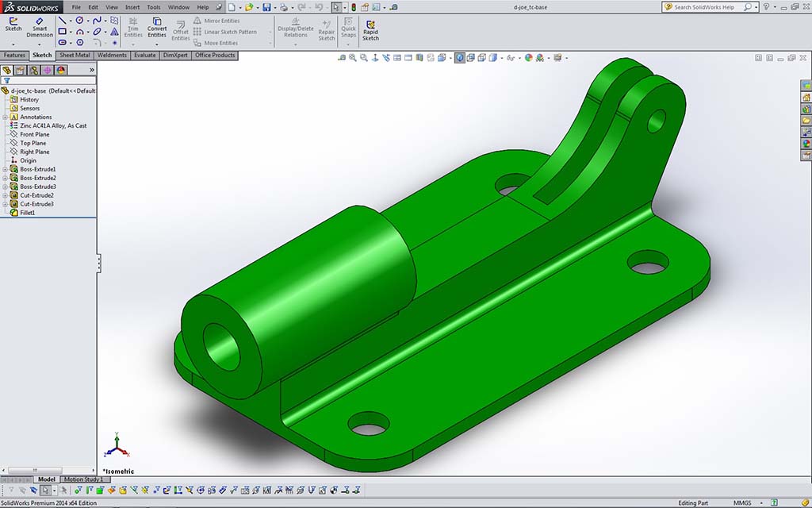The width and height of the screenshot is (812, 508).
Task: Expand the Cut-Extrude2 feature node
Action: [x=5, y=195]
